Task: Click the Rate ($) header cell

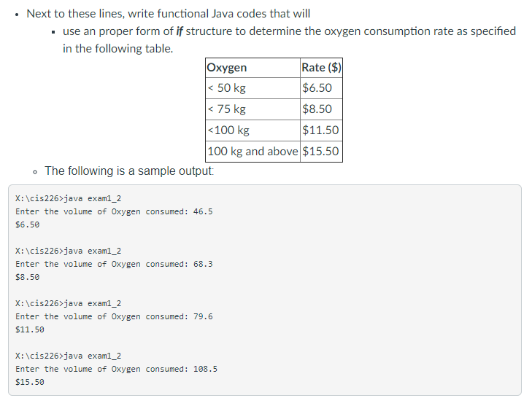Action: [321, 68]
